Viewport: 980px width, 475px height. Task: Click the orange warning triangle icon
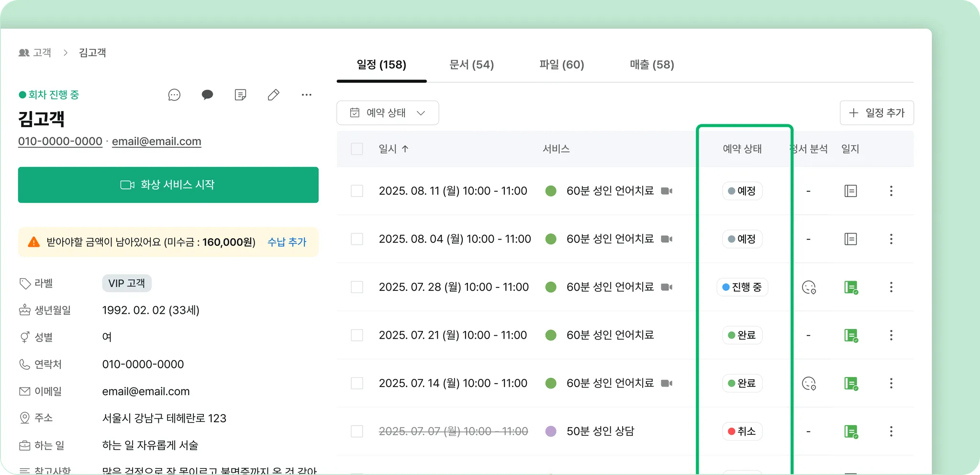pos(34,242)
